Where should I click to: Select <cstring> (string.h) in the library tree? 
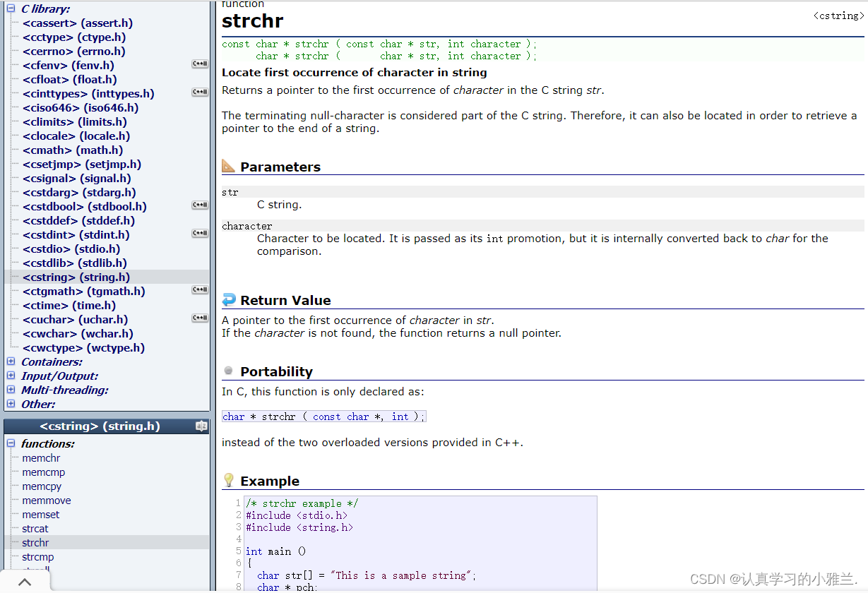click(76, 277)
